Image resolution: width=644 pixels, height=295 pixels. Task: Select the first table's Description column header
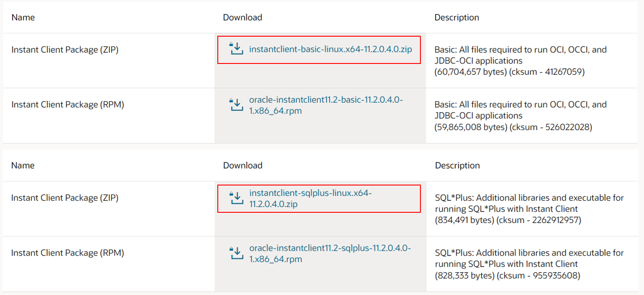coord(457,17)
